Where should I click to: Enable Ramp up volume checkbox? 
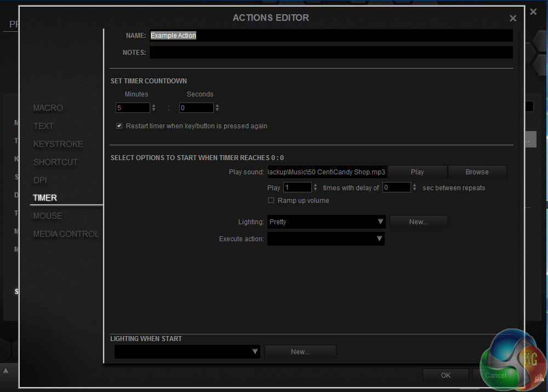[271, 200]
